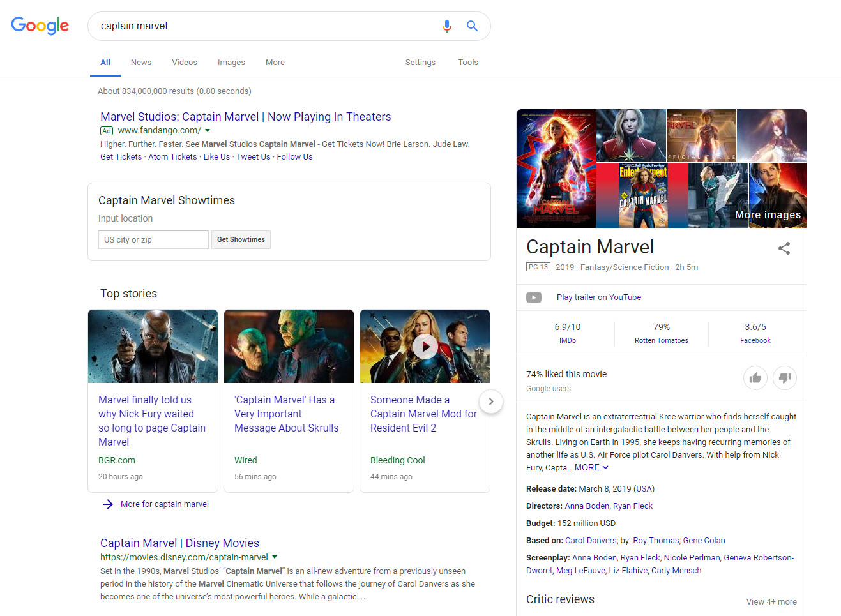Click the thumbs down dislike icon

pos(784,378)
